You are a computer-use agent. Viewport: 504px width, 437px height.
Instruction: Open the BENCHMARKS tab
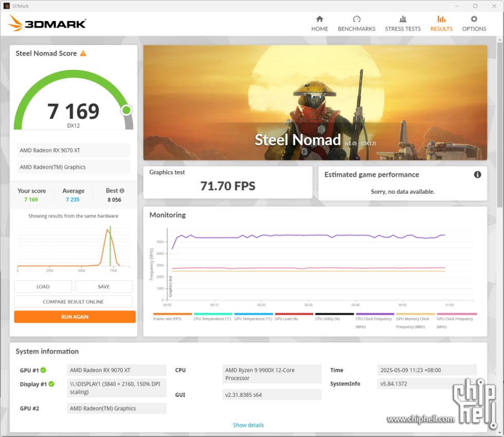[x=356, y=24]
